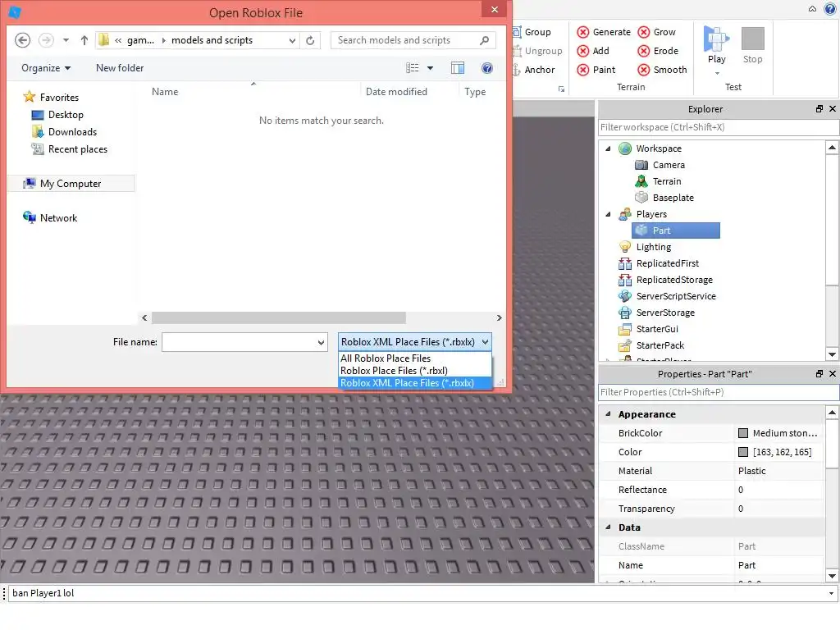The width and height of the screenshot is (840, 630).
Task: Select the highlighted Part in Explorer
Action: coord(676,231)
